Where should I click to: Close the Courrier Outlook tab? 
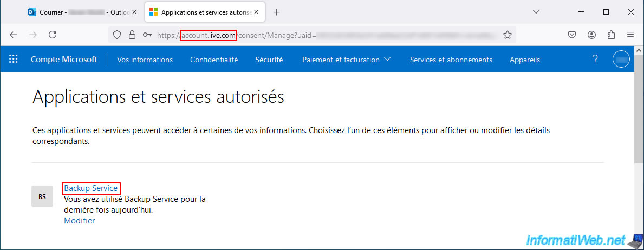134,12
